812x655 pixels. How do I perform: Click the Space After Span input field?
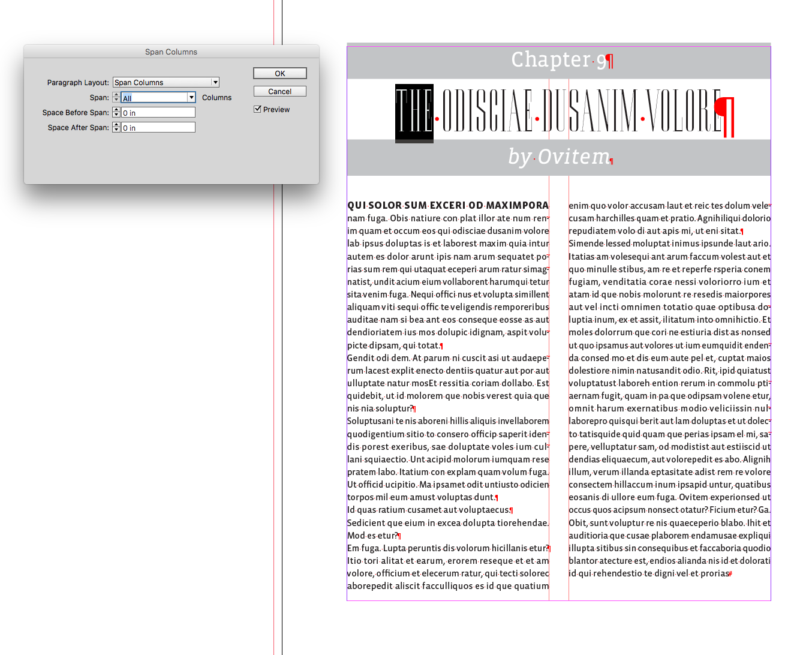point(158,127)
